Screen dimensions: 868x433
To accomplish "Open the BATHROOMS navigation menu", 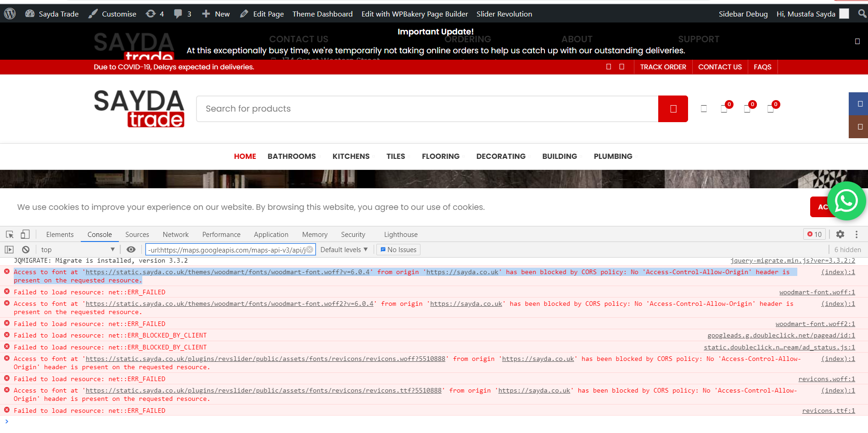I will click(x=292, y=157).
